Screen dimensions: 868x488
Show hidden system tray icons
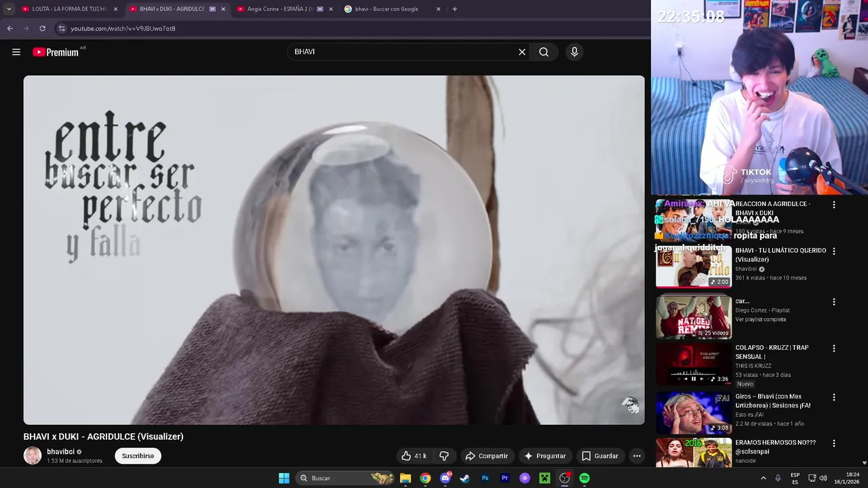pyautogui.click(x=763, y=478)
